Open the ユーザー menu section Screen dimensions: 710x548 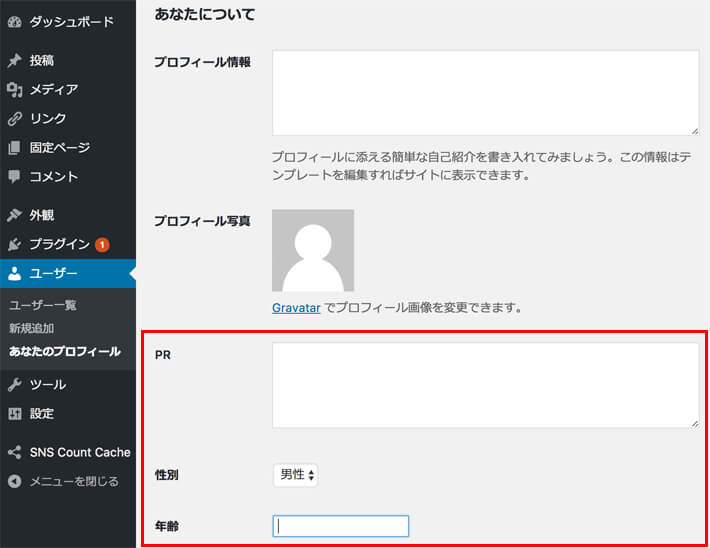click(54, 273)
